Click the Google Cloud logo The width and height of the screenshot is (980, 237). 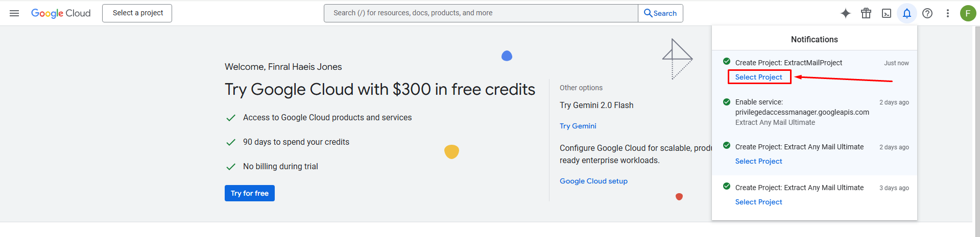coord(61,13)
